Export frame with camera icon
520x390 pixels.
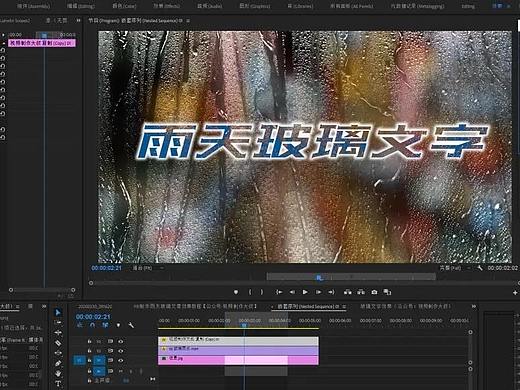click(x=374, y=292)
